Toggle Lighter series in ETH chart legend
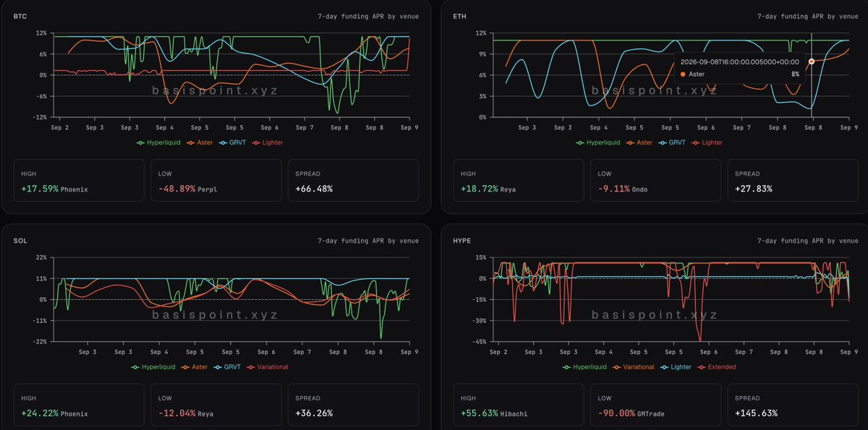The height and width of the screenshot is (430, 868). coord(707,142)
